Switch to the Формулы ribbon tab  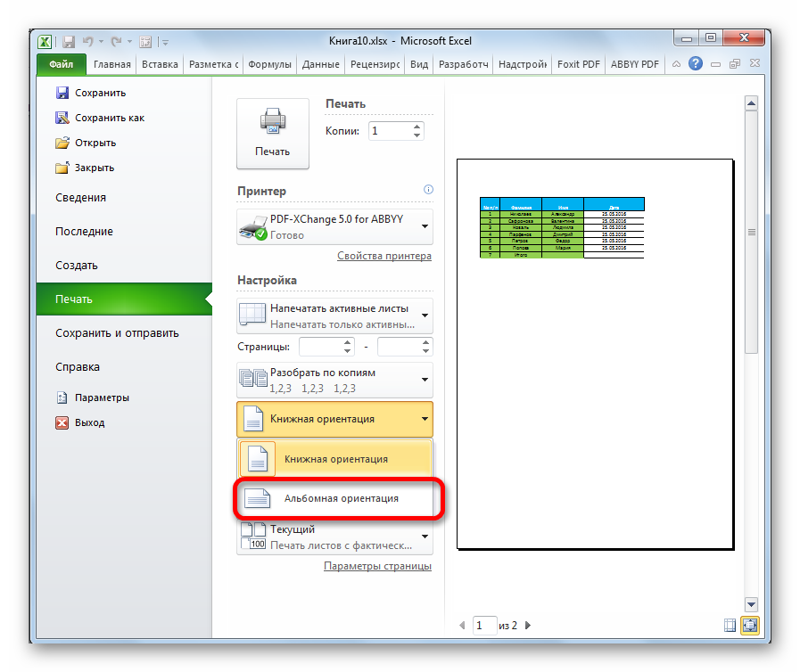coord(269,64)
